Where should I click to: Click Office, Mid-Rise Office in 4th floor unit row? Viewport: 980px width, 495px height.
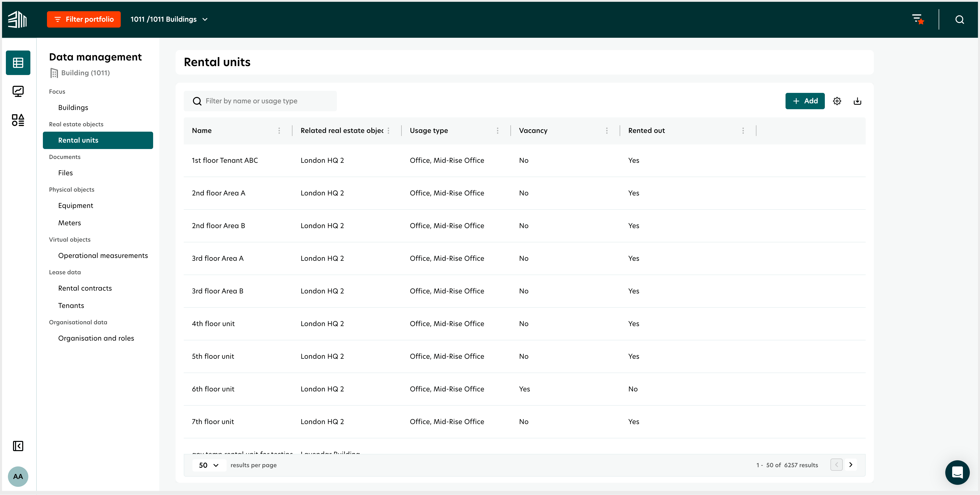pos(447,324)
